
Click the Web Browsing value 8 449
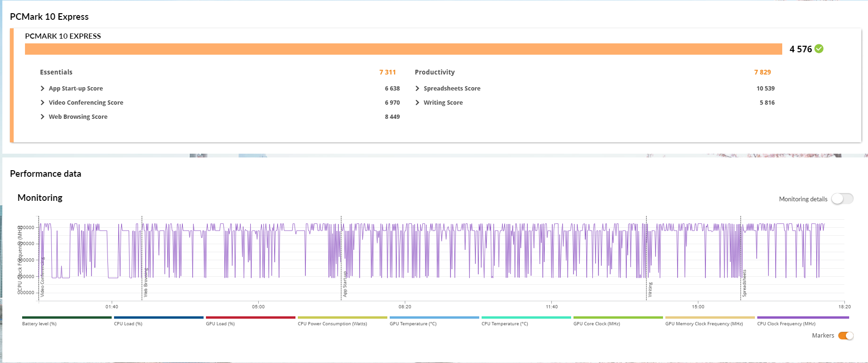click(392, 116)
